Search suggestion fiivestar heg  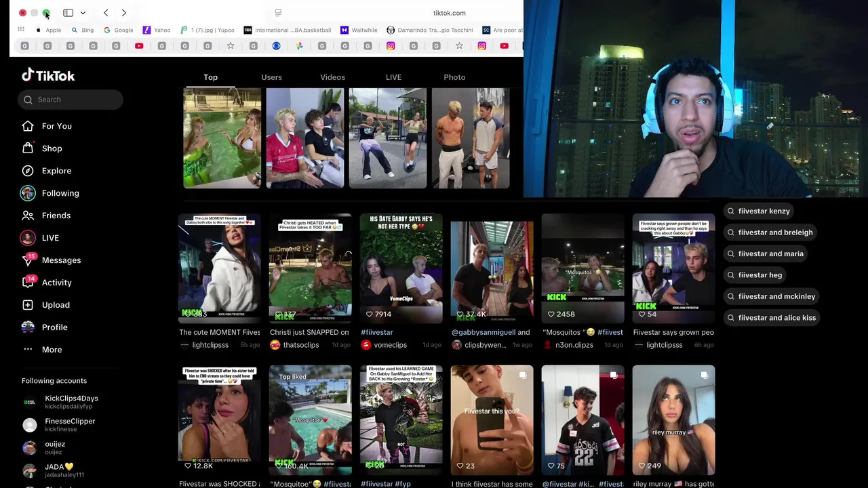click(754, 275)
